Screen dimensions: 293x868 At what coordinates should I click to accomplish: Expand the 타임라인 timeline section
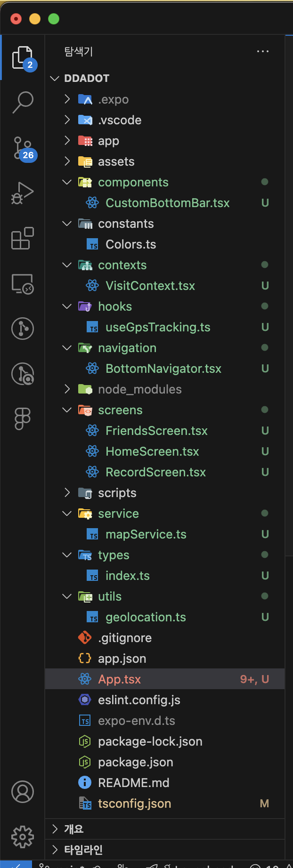(164, 850)
